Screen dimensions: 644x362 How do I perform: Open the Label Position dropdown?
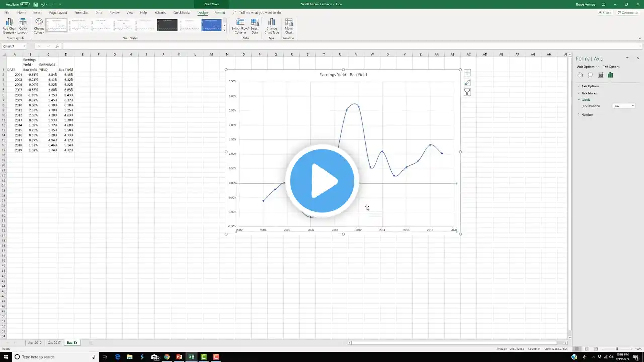click(x=624, y=106)
